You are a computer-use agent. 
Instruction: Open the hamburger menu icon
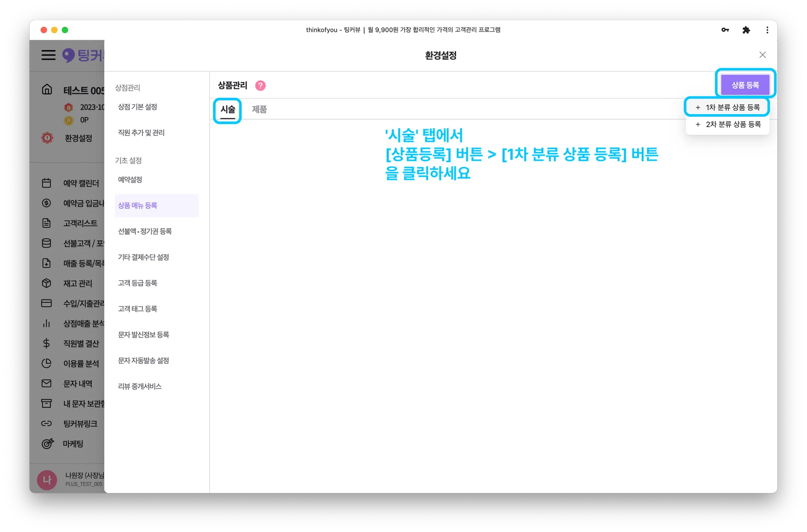(48, 55)
